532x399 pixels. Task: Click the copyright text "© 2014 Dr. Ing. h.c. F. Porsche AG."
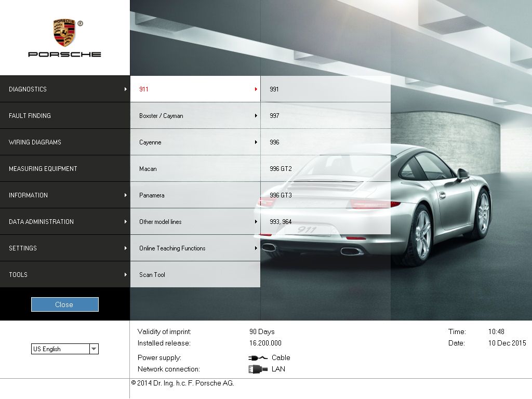(182, 383)
